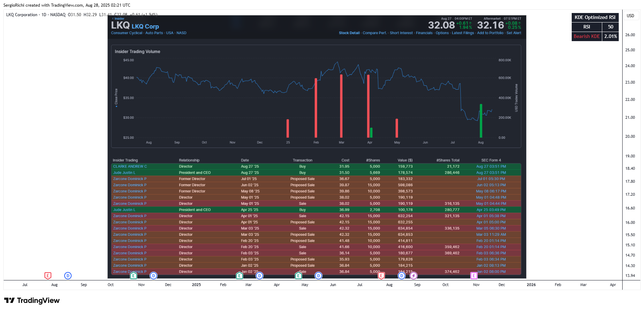Open the Feb 03 06:36 PM SEC filing
The height and width of the screenshot is (311, 644).
point(491,253)
